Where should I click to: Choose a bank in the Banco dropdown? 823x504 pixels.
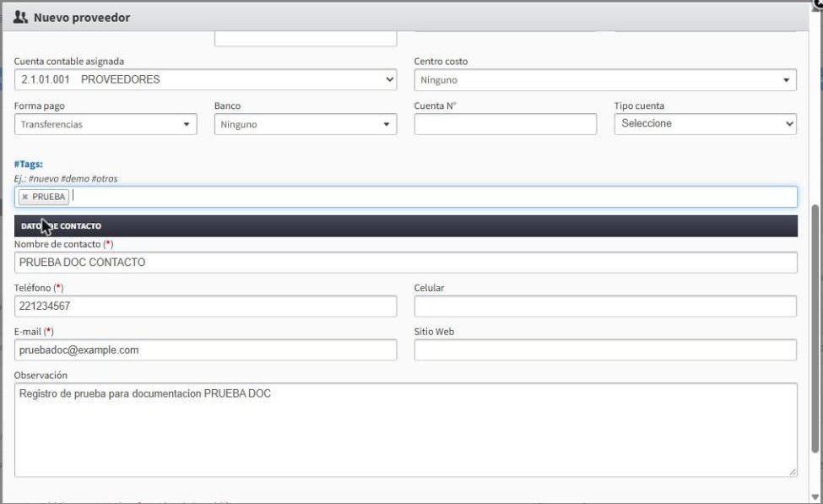point(306,124)
